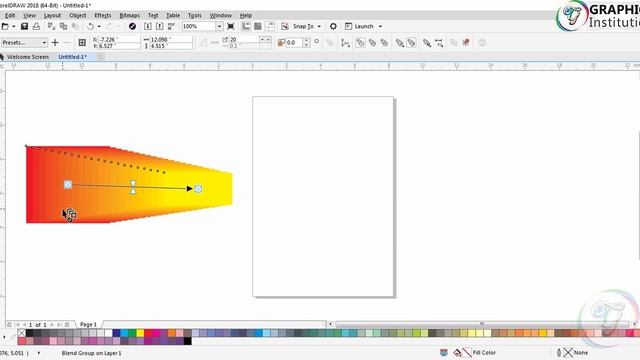Click the Clear blend icon

pos(466,42)
